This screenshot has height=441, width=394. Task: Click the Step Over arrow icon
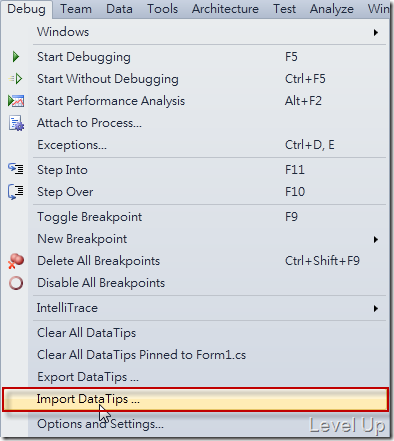click(16, 192)
